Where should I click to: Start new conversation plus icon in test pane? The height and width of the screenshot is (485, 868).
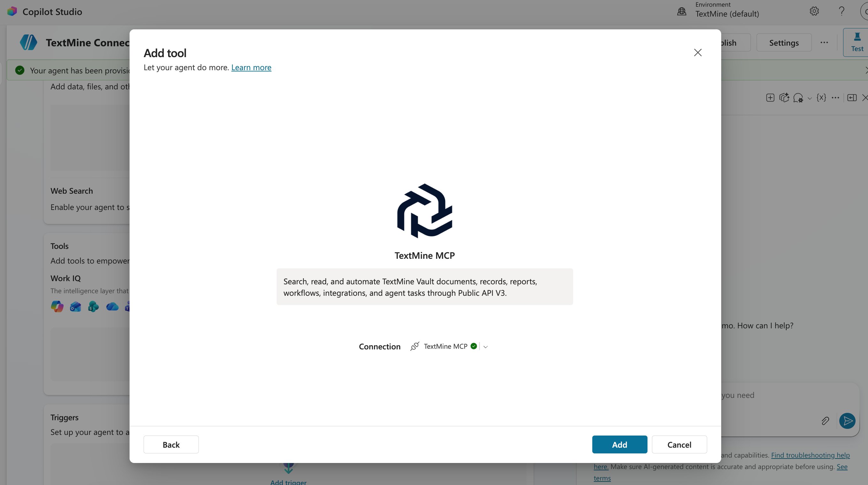[x=770, y=98]
